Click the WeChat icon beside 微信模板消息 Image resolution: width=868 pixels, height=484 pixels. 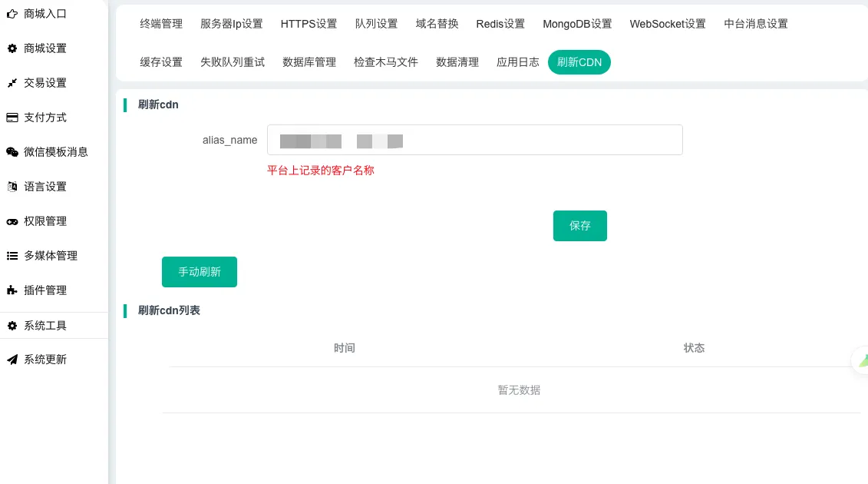(12, 152)
